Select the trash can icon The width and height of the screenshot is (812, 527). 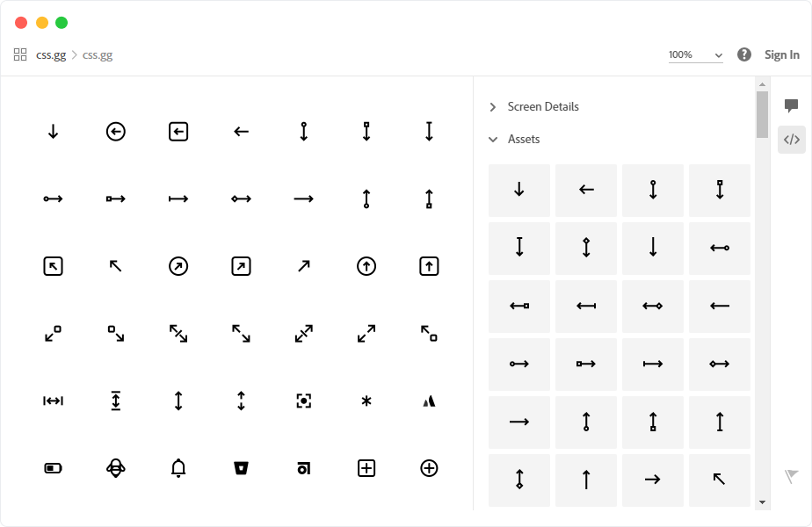240,468
